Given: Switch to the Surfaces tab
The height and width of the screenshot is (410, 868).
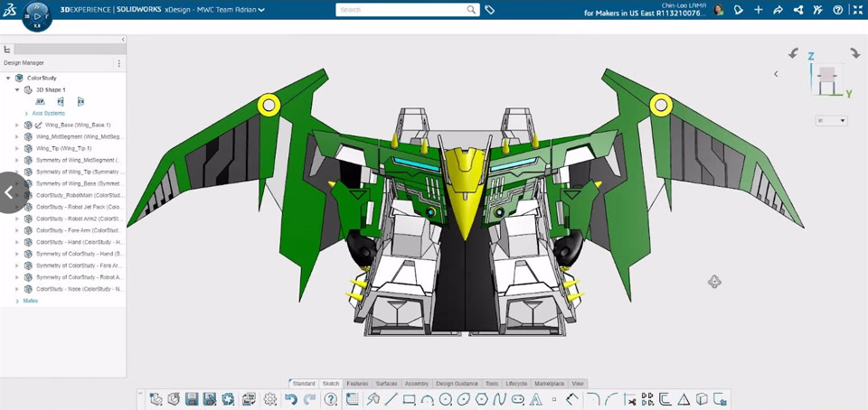Looking at the screenshot, I should pos(386,384).
